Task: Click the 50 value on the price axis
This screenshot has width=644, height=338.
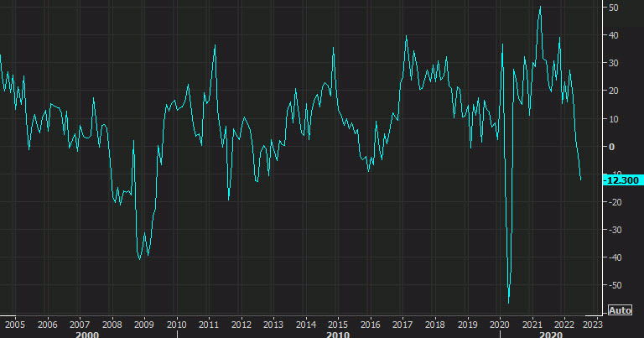Action: (x=614, y=8)
